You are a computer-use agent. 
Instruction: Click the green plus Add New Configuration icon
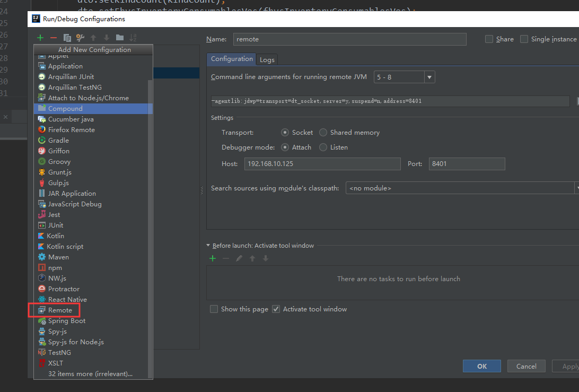[40, 38]
